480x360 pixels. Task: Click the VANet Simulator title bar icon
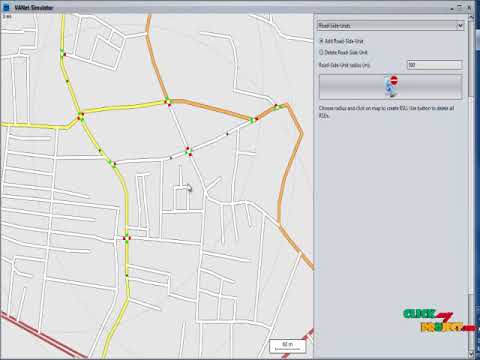point(6,7)
